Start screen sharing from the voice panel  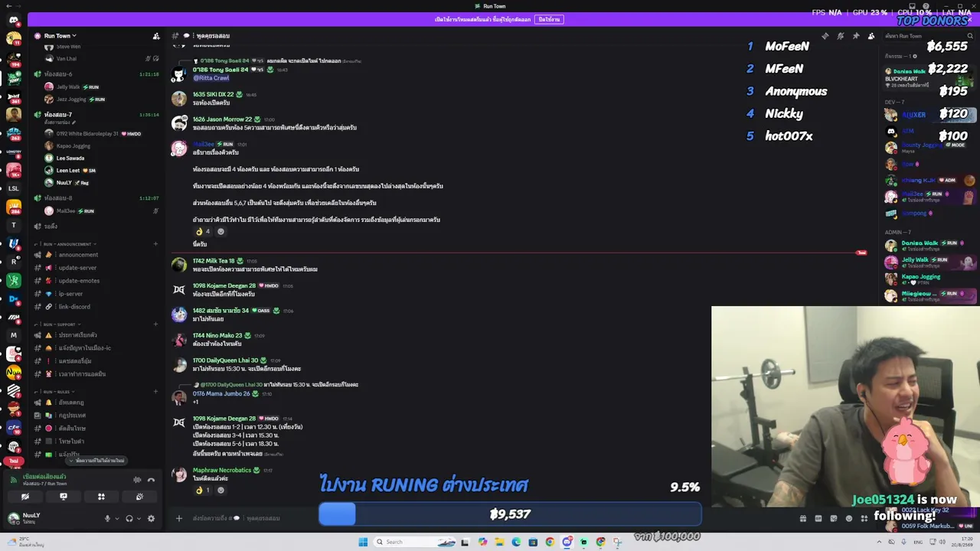click(x=64, y=497)
